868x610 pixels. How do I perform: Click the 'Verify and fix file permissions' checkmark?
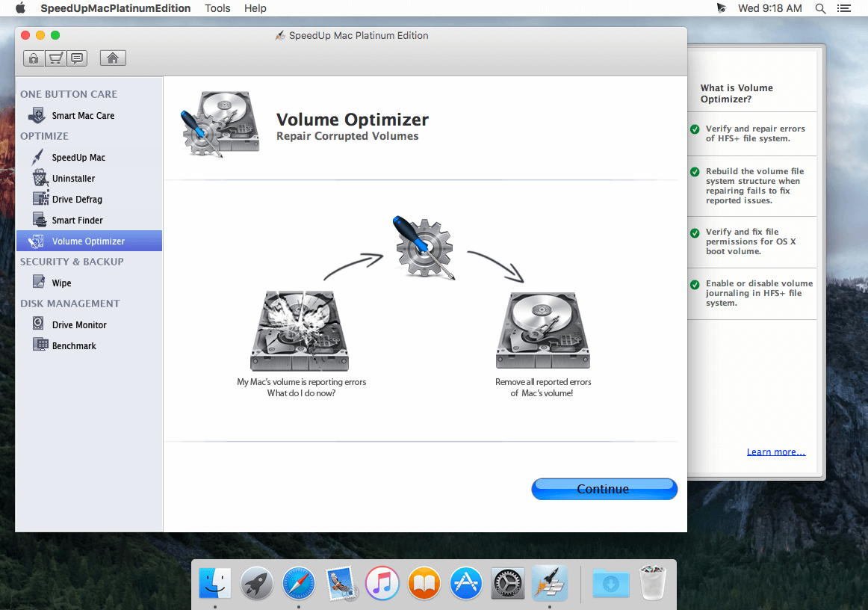(x=695, y=233)
